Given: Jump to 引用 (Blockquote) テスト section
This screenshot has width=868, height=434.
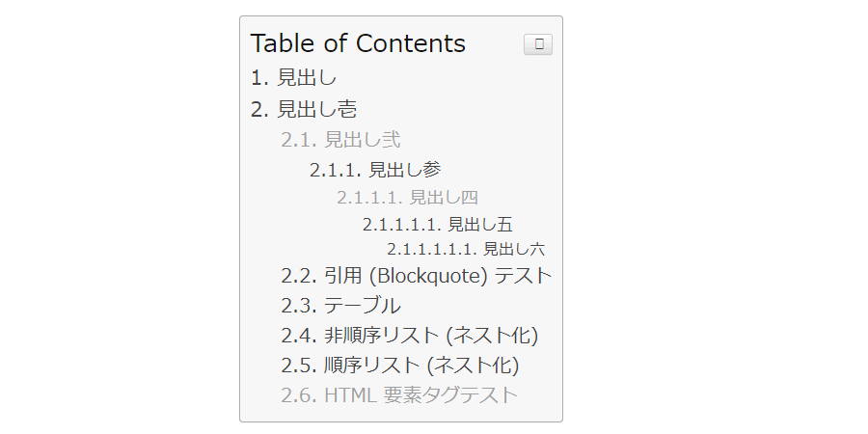Looking at the screenshot, I should (417, 276).
